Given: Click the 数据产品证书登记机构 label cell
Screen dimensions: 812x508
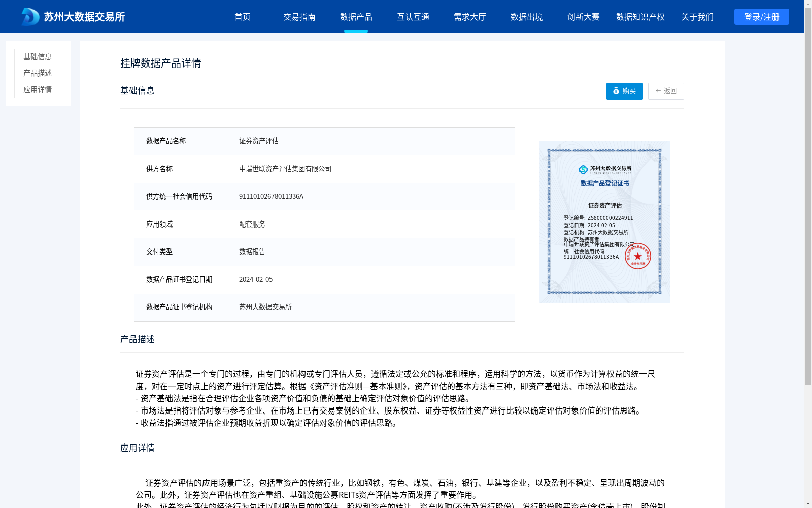Looking at the screenshot, I should [183, 307].
